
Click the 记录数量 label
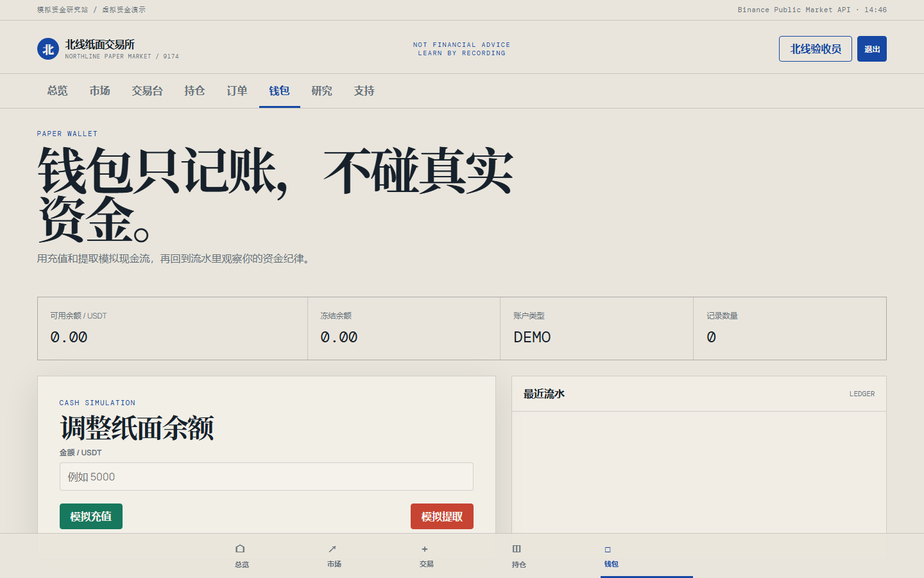[x=722, y=315]
